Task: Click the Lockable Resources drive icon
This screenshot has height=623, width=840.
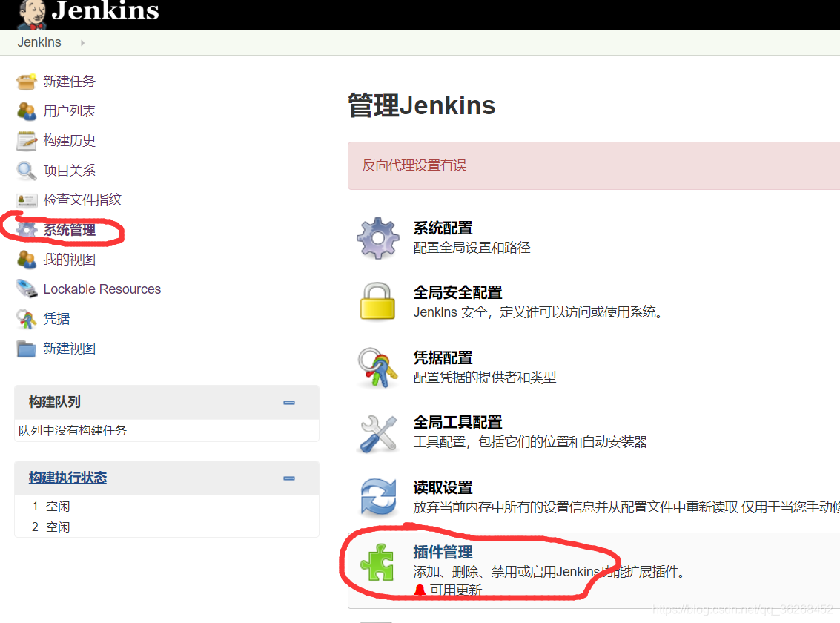Action: tap(26, 289)
